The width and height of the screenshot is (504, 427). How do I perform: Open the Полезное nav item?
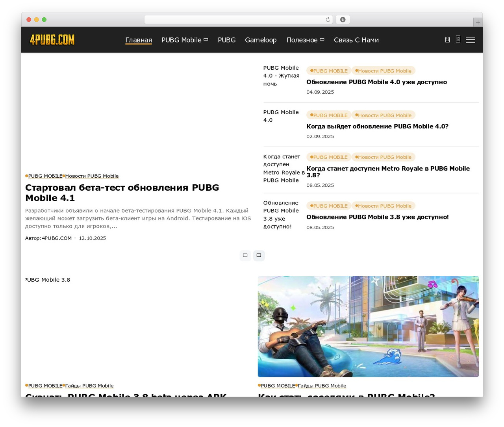tap(302, 40)
